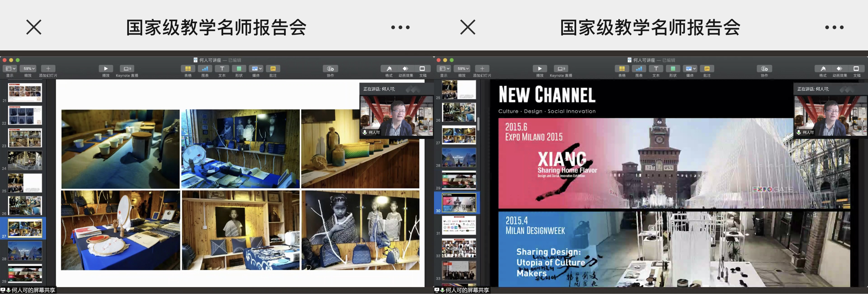
Task: Insert a 图表 chart in right Keynote
Action: (x=639, y=69)
